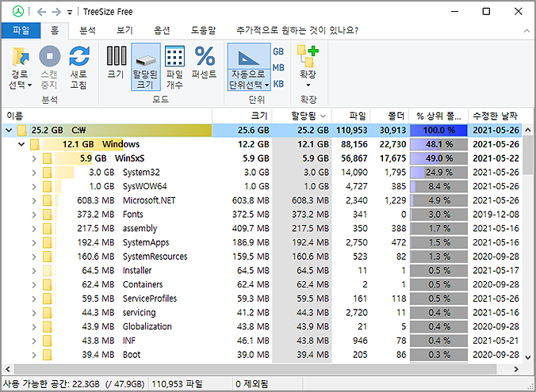Image resolution: width=536 pixels, height=392 pixels.
Task: Expand the WinSxS folder
Action: pos(34,158)
